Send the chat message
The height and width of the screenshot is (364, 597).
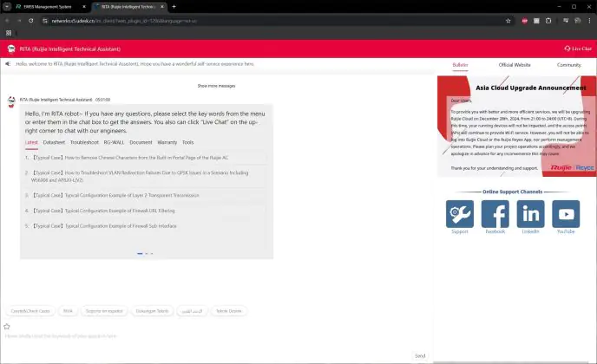(x=420, y=356)
